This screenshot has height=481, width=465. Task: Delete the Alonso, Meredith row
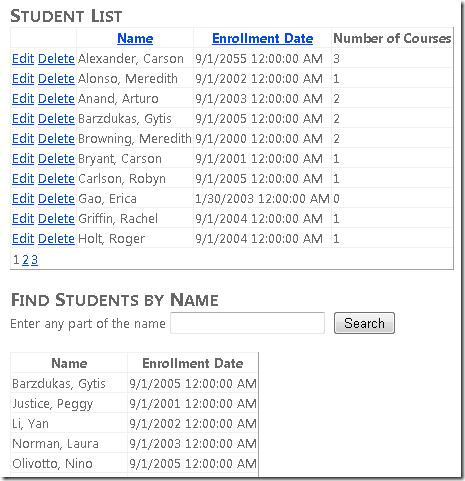[56, 79]
